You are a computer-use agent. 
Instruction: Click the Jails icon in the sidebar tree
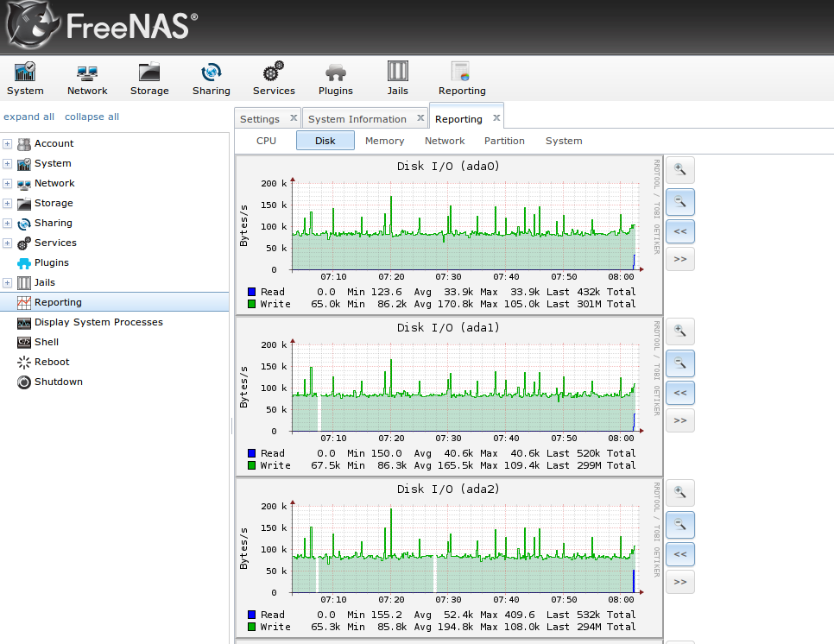tap(24, 283)
